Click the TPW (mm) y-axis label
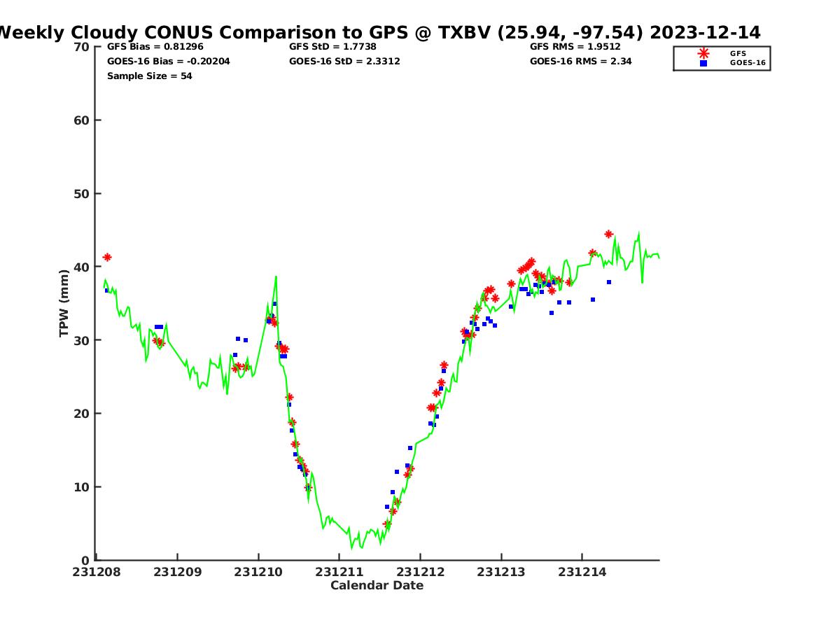840x630 pixels. [x=64, y=303]
